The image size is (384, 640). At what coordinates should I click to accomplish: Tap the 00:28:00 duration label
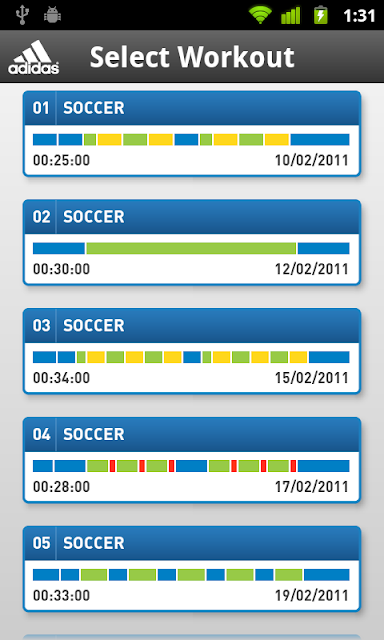(x=61, y=487)
